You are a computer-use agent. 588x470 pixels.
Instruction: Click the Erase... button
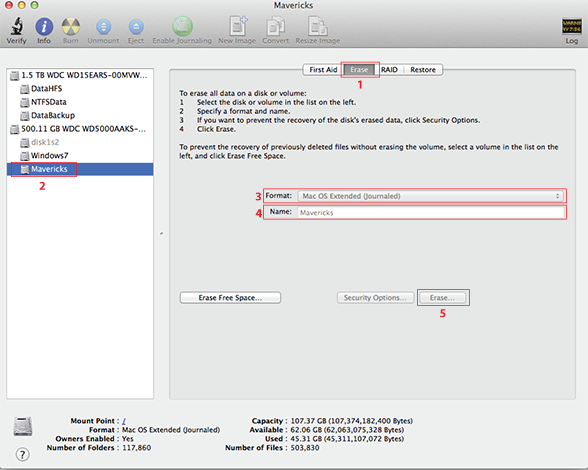(442, 298)
